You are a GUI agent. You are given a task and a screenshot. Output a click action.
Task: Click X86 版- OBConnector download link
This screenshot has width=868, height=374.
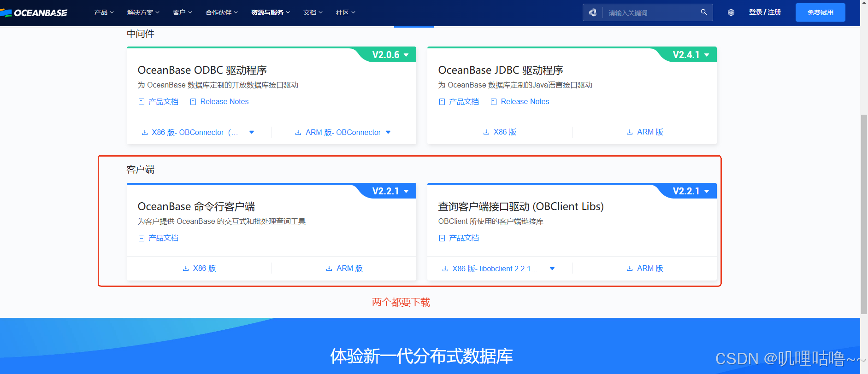(195, 133)
